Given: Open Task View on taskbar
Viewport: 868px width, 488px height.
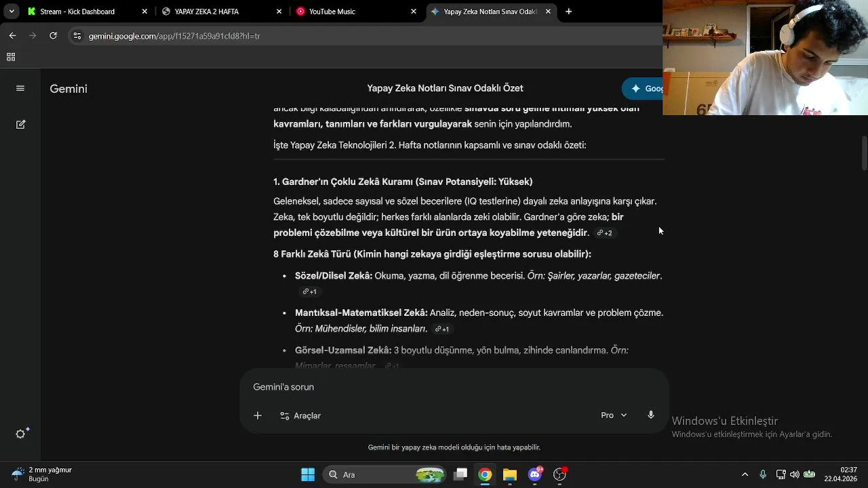Looking at the screenshot, I should tap(460, 474).
